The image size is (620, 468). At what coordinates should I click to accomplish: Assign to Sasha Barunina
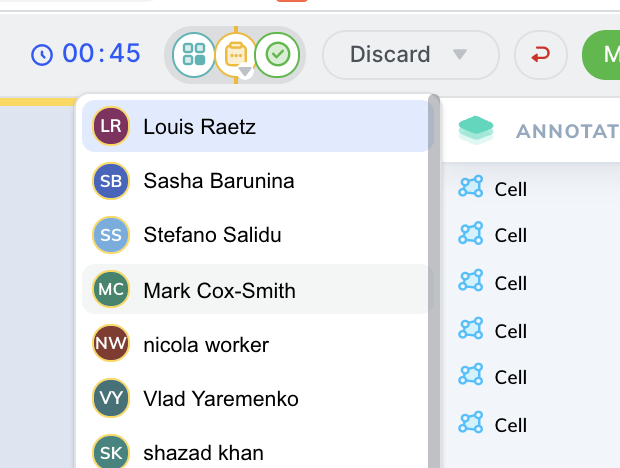pos(257,181)
